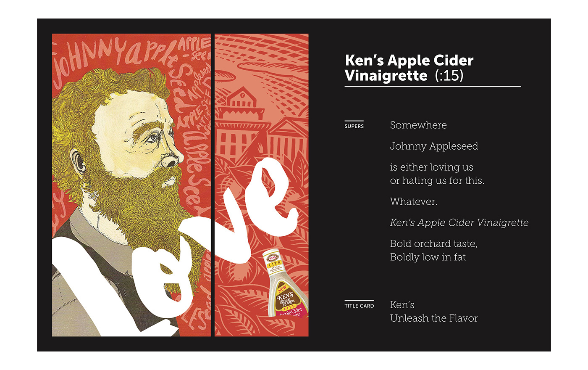Click the line 'or hating us for this.'

pyautogui.click(x=437, y=181)
